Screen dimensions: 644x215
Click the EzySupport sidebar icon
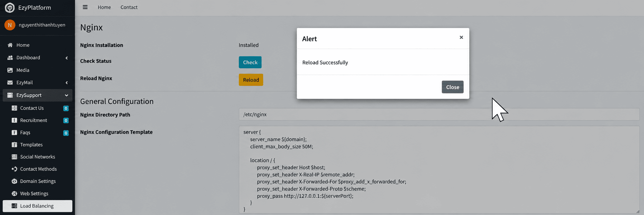tap(10, 95)
